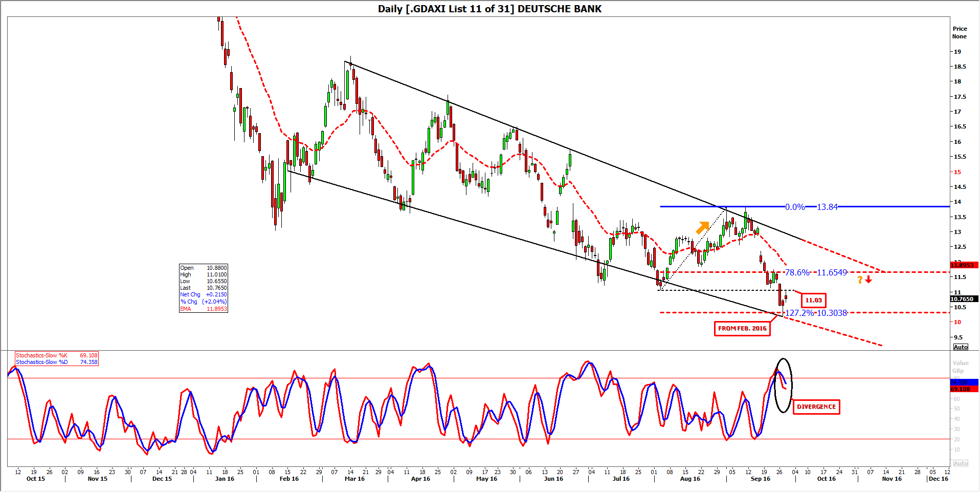The height and width of the screenshot is (492, 980).
Task: Select the orange question mark annotation
Action: pyautogui.click(x=860, y=280)
